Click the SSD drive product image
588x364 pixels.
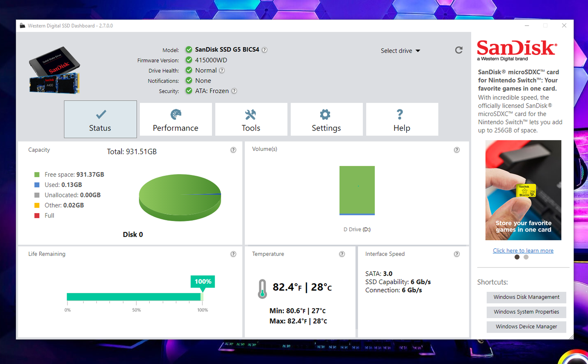coord(54,70)
